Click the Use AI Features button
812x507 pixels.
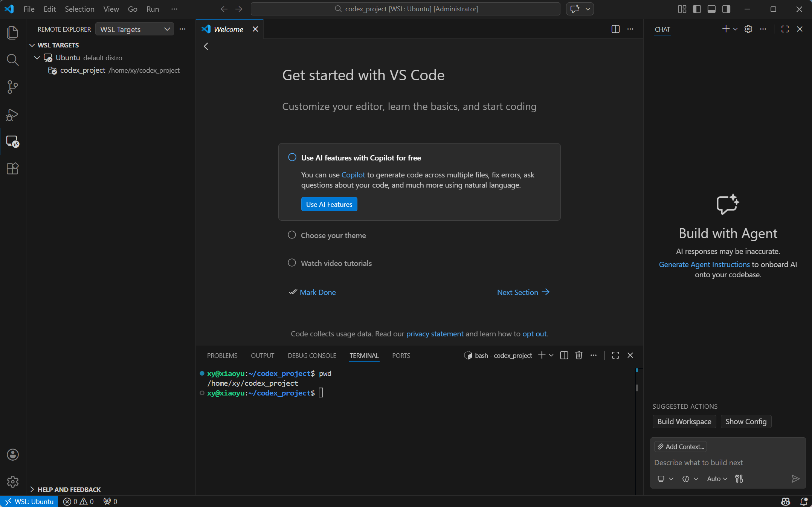[x=329, y=204]
